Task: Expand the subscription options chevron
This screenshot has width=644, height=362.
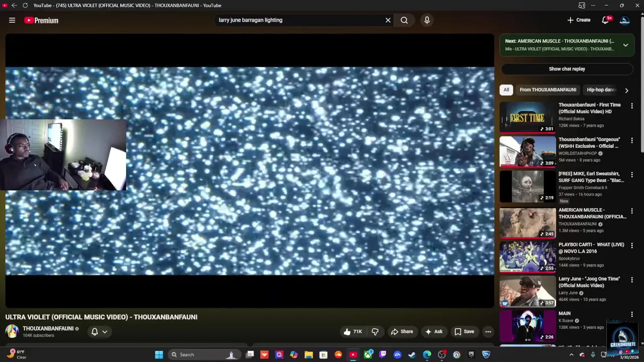Action: coord(105,332)
